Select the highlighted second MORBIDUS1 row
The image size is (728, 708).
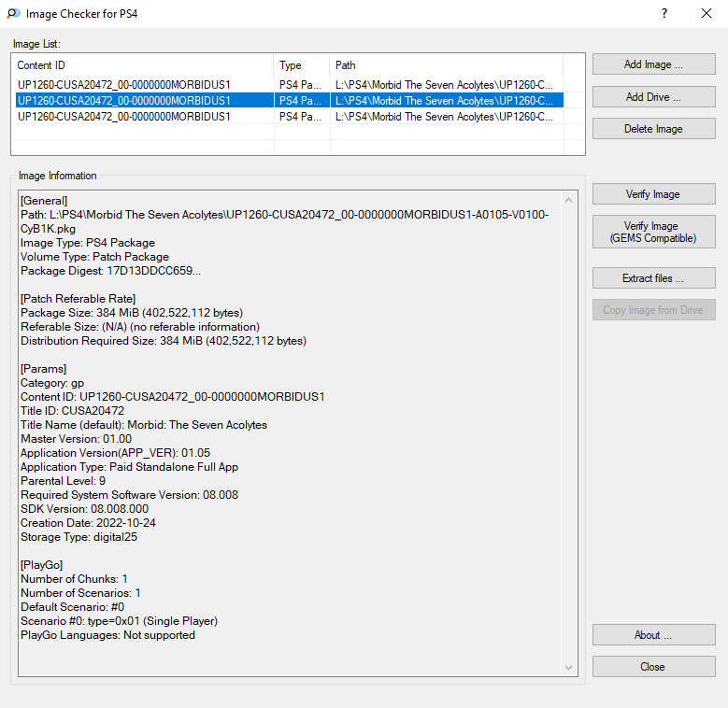290,100
